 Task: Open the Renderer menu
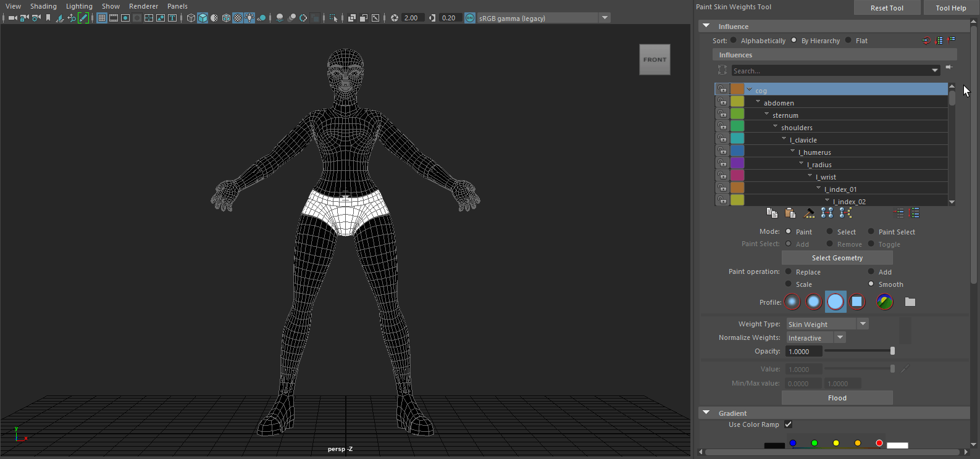point(143,6)
